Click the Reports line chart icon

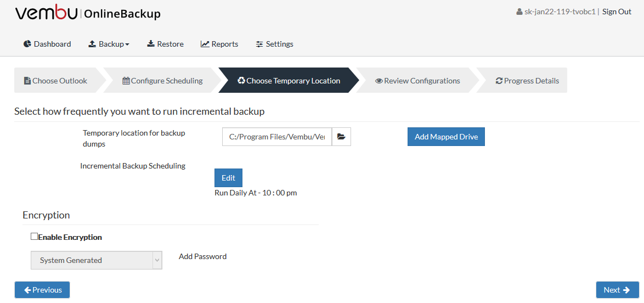click(x=205, y=43)
